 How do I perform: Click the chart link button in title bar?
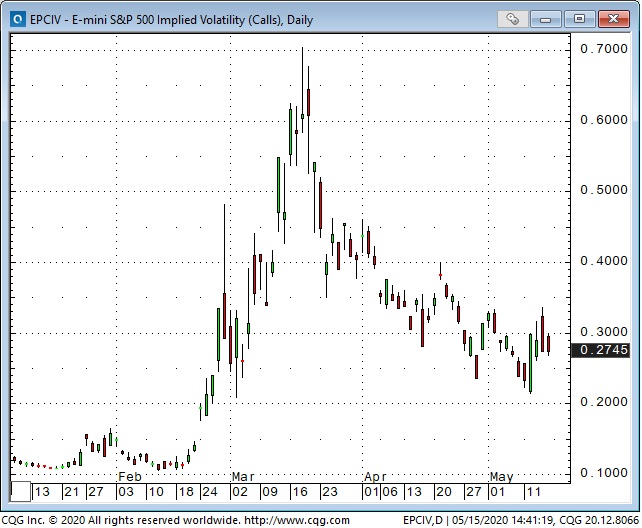(x=512, y=19)
